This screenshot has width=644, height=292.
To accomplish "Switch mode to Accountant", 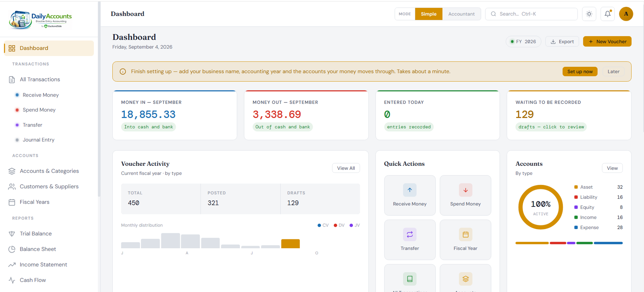I will (461, 14).
